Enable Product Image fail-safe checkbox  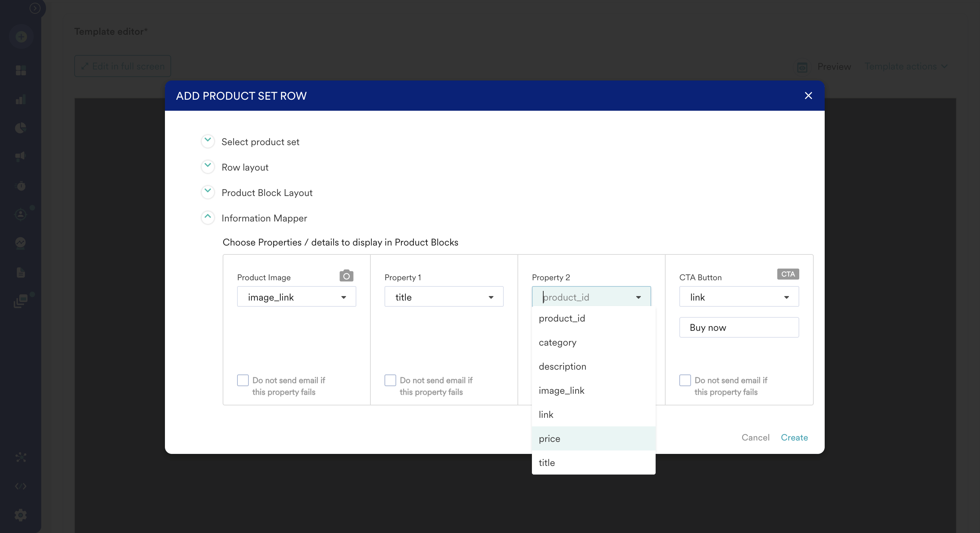pyautogui.click(x=243, y=380)
